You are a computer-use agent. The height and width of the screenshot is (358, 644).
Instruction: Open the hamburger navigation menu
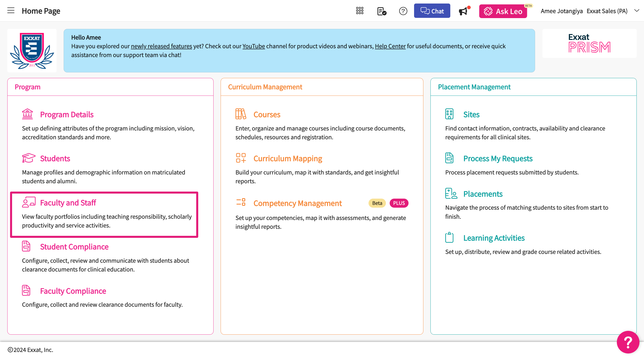tap(11, 11)
